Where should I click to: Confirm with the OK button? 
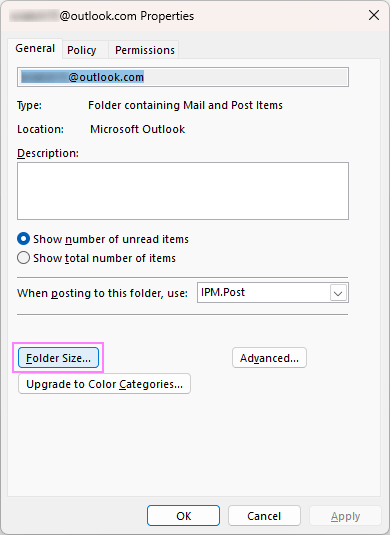point(184,516)
